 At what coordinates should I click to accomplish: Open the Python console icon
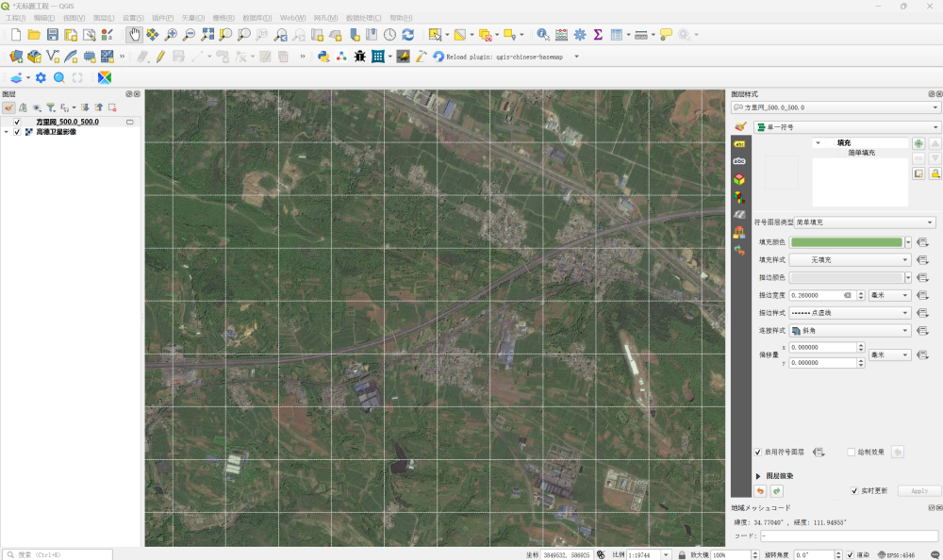pyautogui.click(x=323, y=57)
